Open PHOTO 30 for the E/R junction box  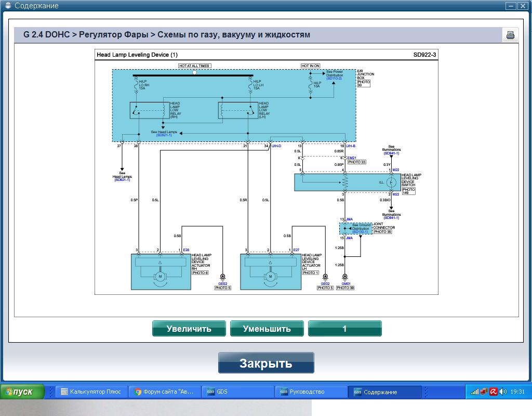coord(363,84)
